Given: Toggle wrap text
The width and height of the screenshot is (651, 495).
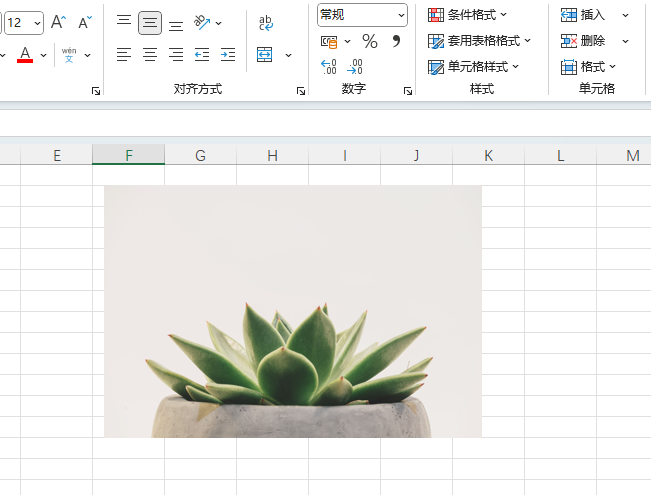Looking at the screenshot, I should pyautogui.click(x=266, y=23).
